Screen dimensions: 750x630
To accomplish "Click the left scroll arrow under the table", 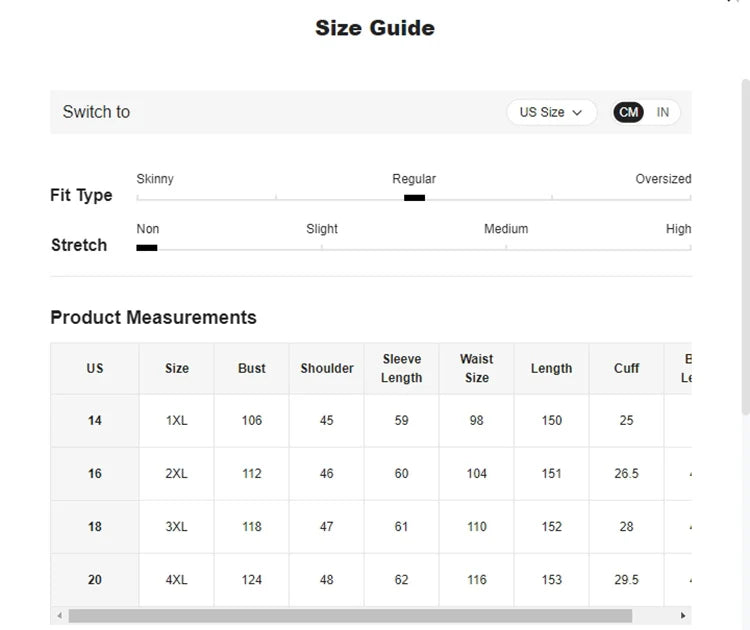I will point(59,616).
